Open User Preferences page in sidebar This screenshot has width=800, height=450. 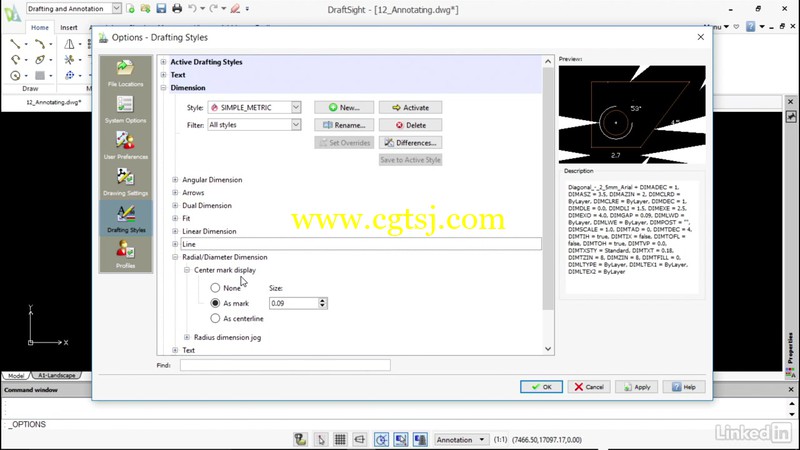point(125,145)
